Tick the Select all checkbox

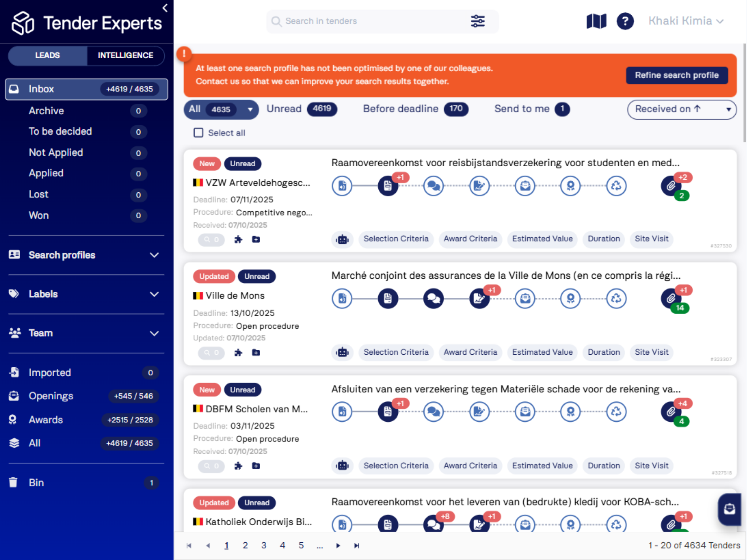[199, 133]
